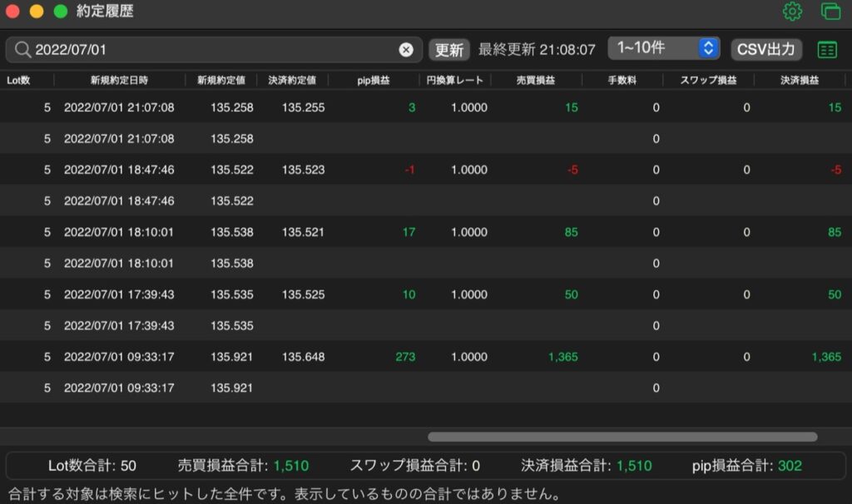Click the 手数料 column header
This screenshot has height=504, width=852.
[622, 81]
